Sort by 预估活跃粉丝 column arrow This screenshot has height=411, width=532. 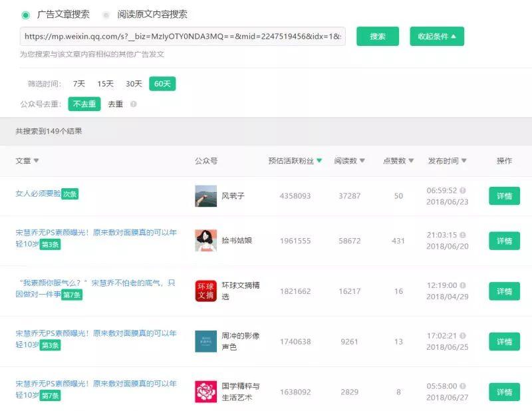click(319, 160)
